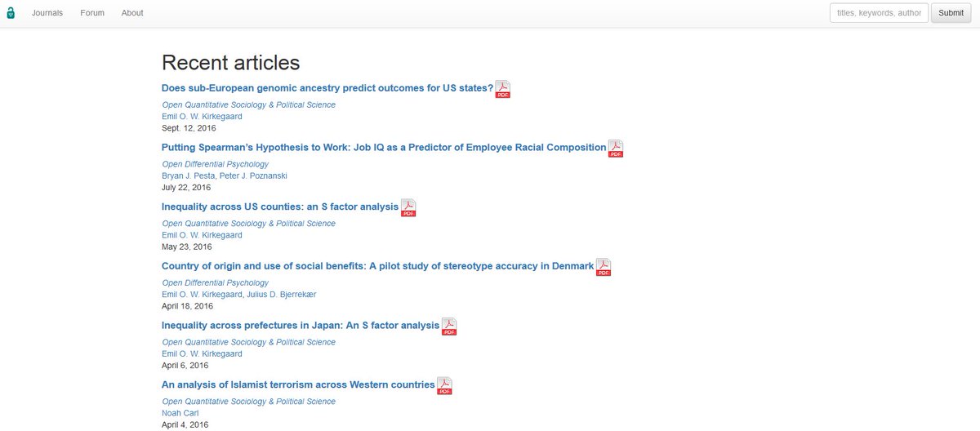Click the Submit search button
The image size is (980, 431).
click(x=951, y=13)
